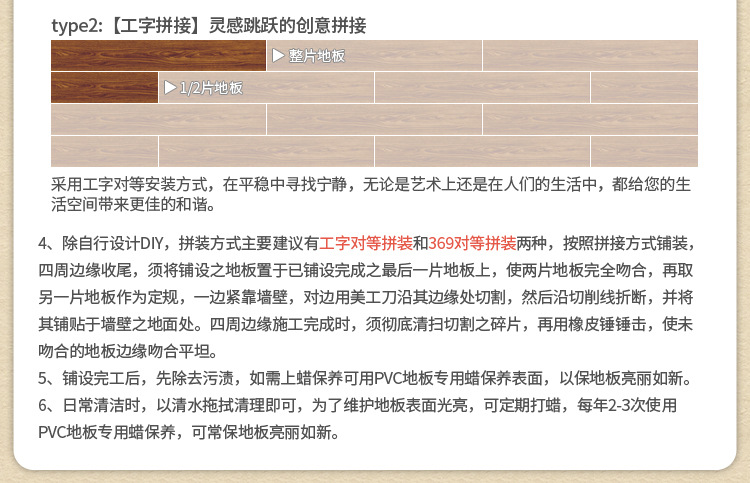Click line starting 其铺贴于墙壁之地面处
This screenshot has width=750, height=483.
click(x=366, y=324)
